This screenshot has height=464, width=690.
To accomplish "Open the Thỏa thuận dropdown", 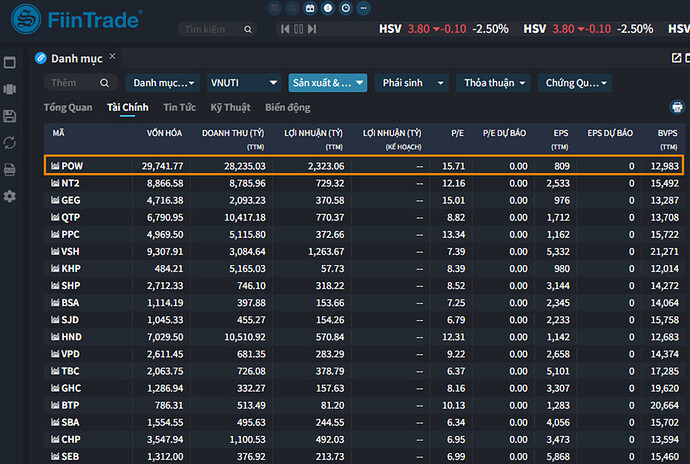I will coord(493,83).
